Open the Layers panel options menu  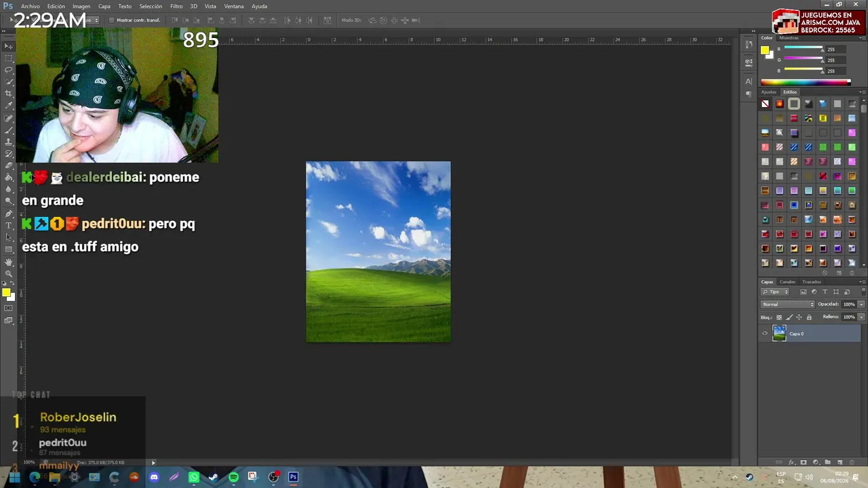pyautogui.click(x=863, y=282)
